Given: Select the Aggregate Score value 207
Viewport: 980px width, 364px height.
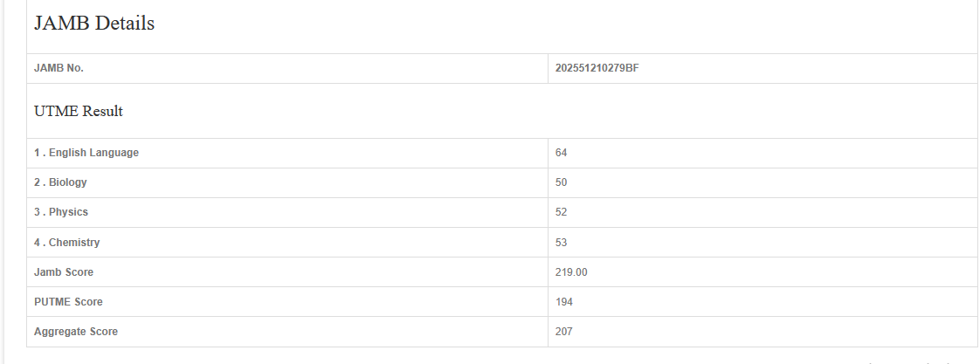Looking at the screenshot, I should click(564, 332).
